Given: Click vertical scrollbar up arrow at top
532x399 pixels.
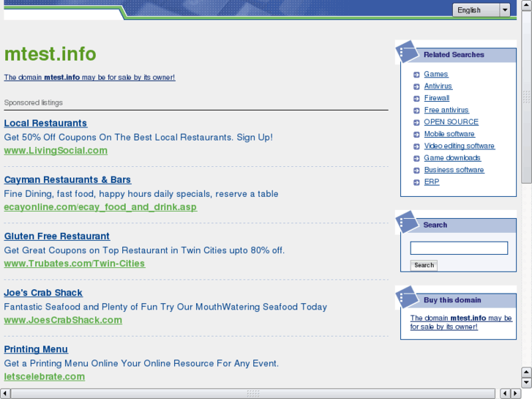Looking at the screenshot, I should coord(526,5).
